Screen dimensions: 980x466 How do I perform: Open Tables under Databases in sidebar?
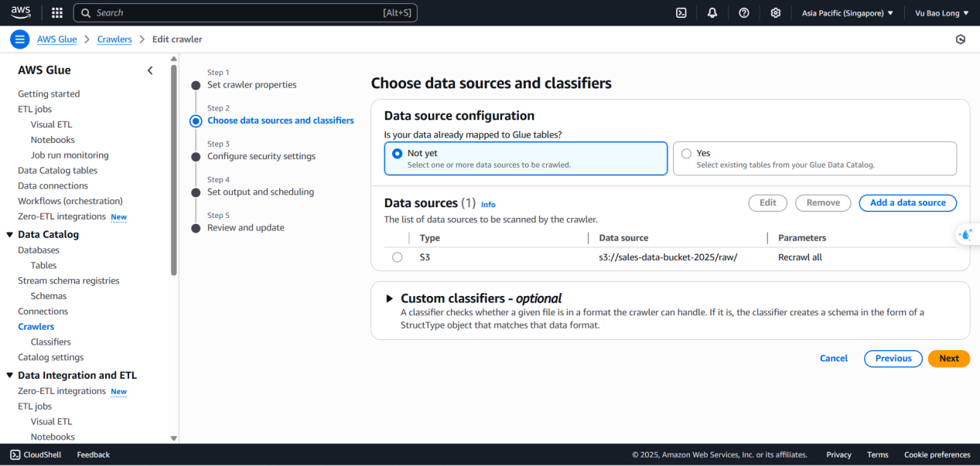(43, 265)
